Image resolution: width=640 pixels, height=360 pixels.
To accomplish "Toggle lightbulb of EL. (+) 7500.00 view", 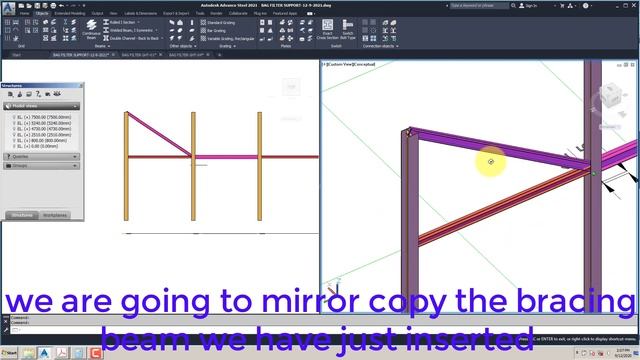I will pos(14,117).
